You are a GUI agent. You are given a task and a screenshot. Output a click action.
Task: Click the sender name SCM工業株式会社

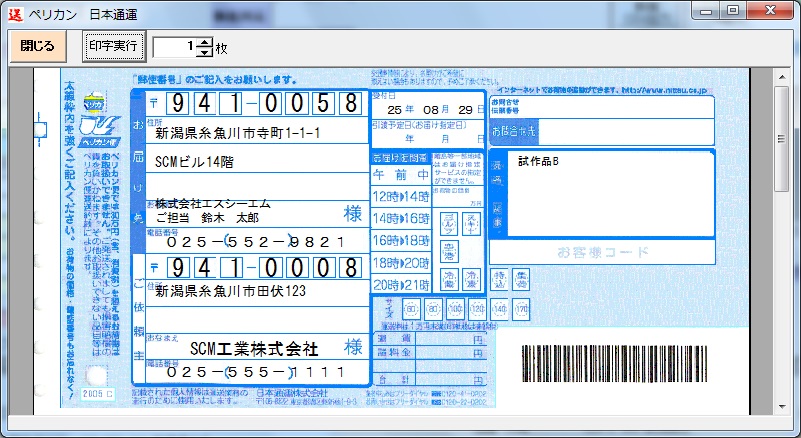[x=254, y=349]
